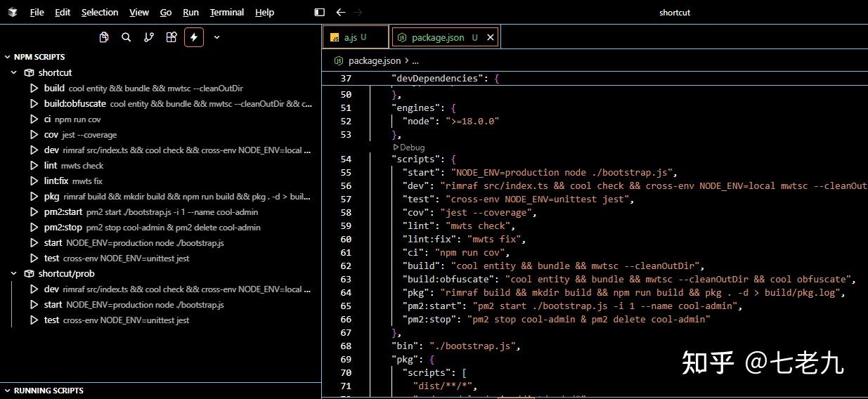This screenshot has height=399, width=868.
Task: Run the cov script play icon
Action: click(x=34, y=135)
